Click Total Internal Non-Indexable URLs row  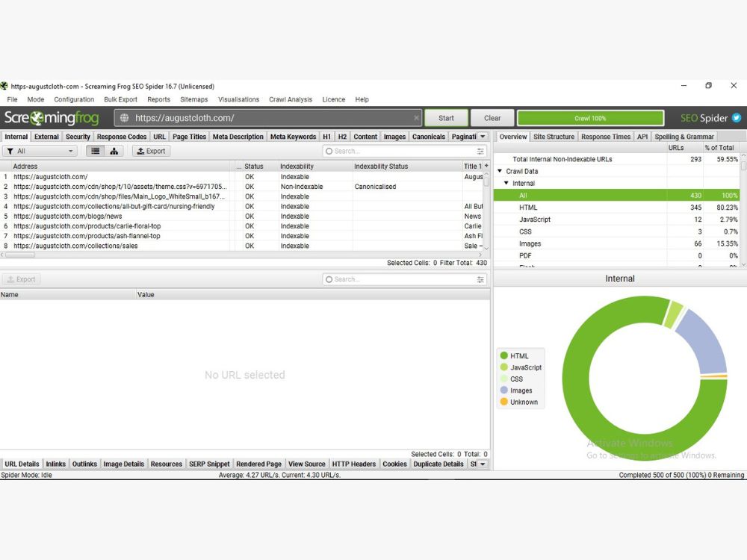616,159
